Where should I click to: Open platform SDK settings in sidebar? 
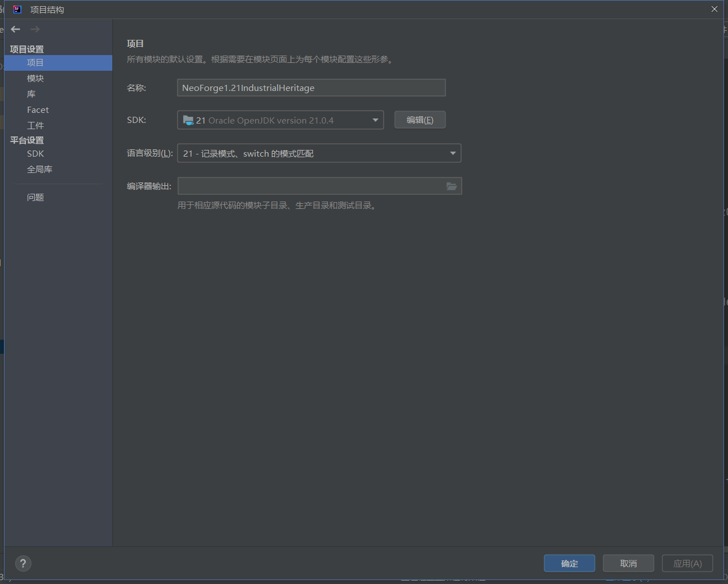coord(35,154)
